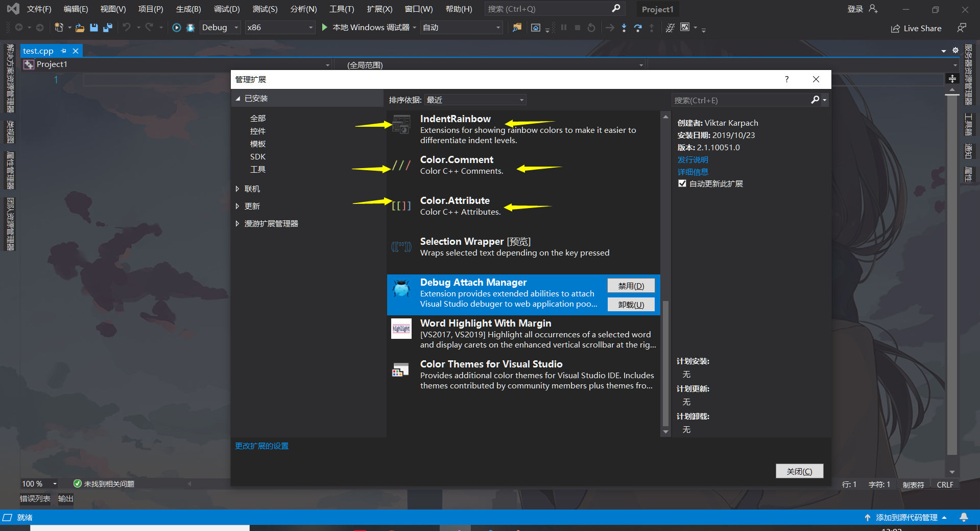Click 卸载(U) to uninstall Debug Attach Manager
Viewport: 980px width, 531px height.
631,304
